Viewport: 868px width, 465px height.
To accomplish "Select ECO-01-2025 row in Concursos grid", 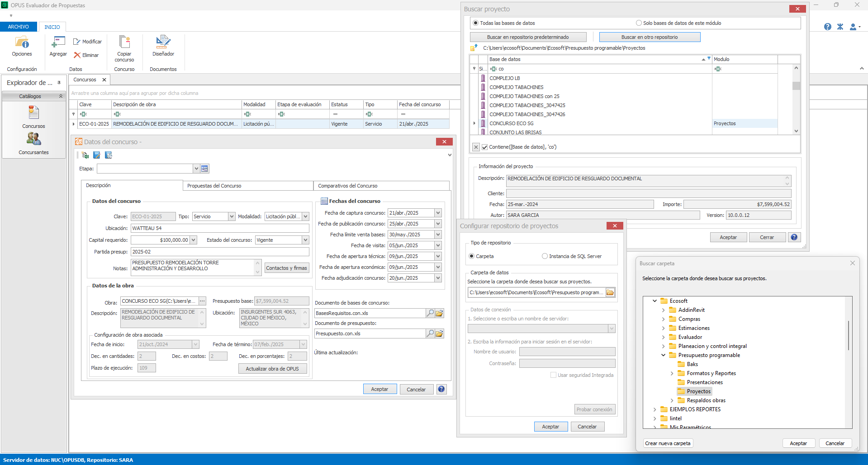I will 260,124.
